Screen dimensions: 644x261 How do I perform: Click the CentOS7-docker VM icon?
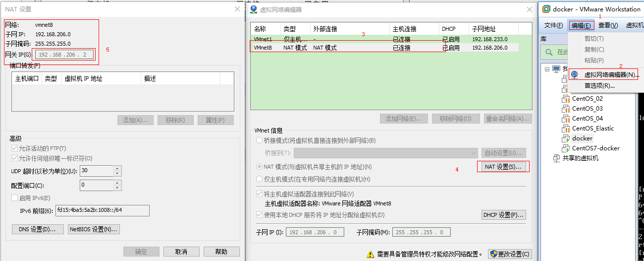tap(566, 148)
